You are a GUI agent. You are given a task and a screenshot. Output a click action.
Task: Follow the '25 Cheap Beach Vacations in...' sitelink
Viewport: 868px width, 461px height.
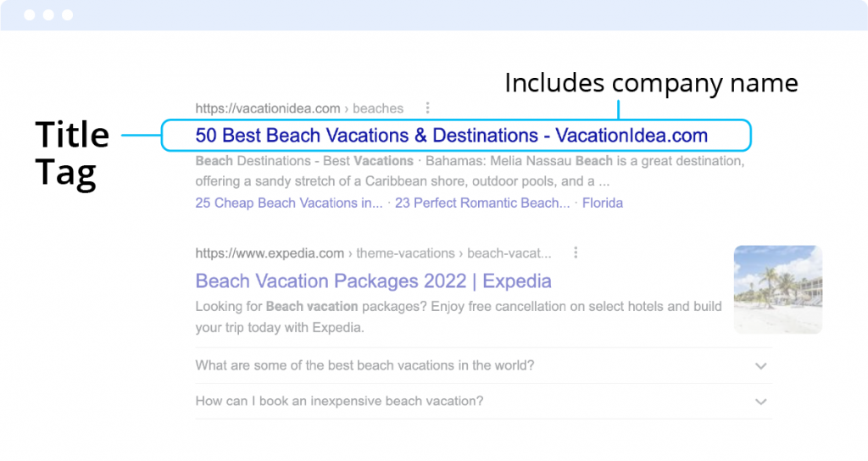point(289,203)
